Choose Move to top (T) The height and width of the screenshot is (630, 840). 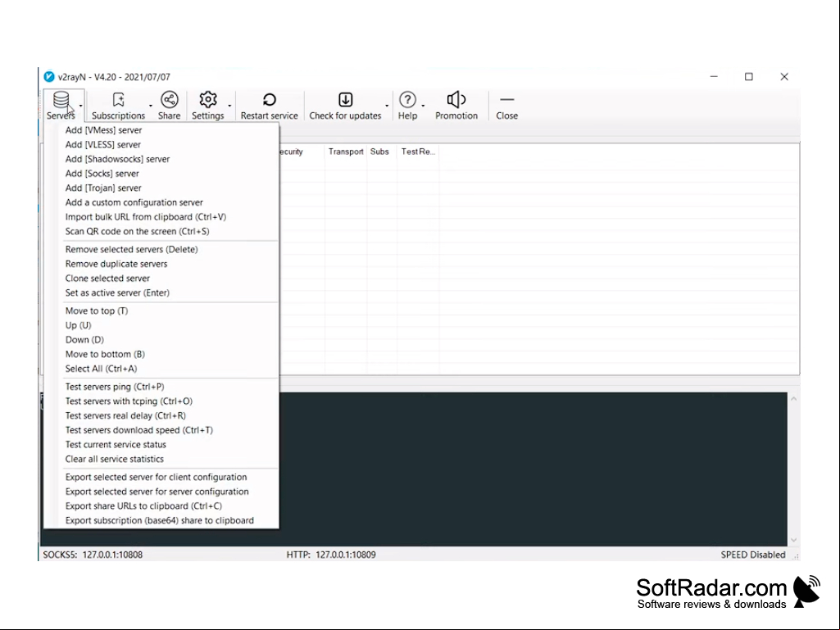(161, 311)
